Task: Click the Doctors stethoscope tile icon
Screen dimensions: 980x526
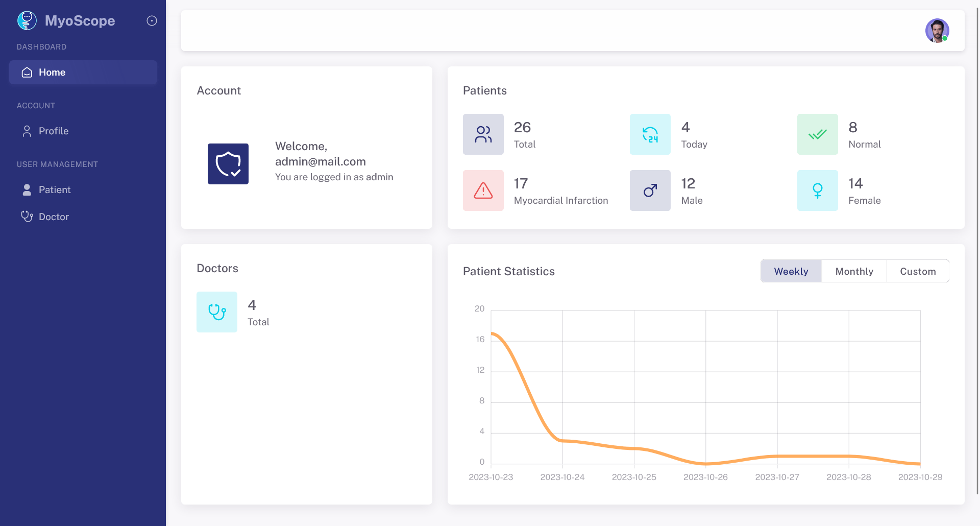Action: (217, 312)
